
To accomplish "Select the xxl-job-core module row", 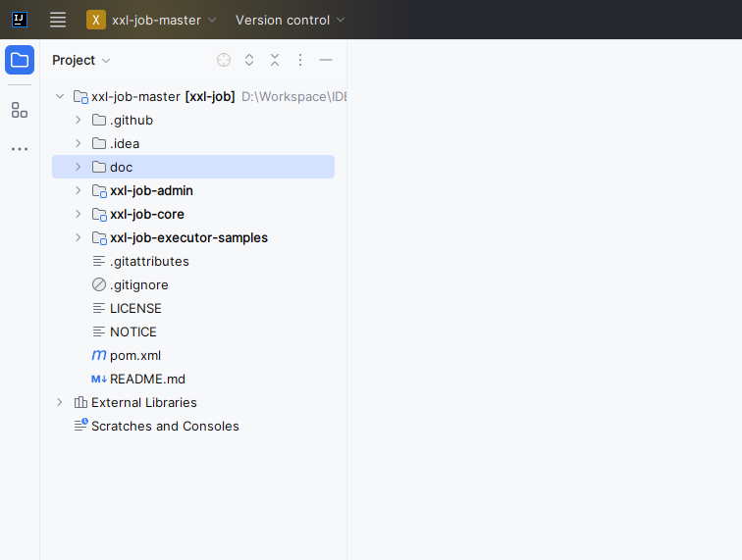I will pos(193,214).
